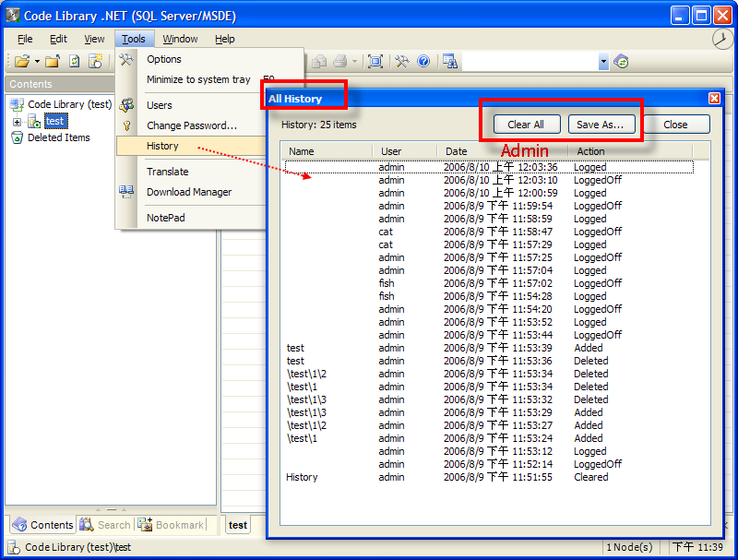Viewport: 738px width, 560px height.
Task: Click the tools icon beside Options menu entry
Action: [x=126, y=59]
